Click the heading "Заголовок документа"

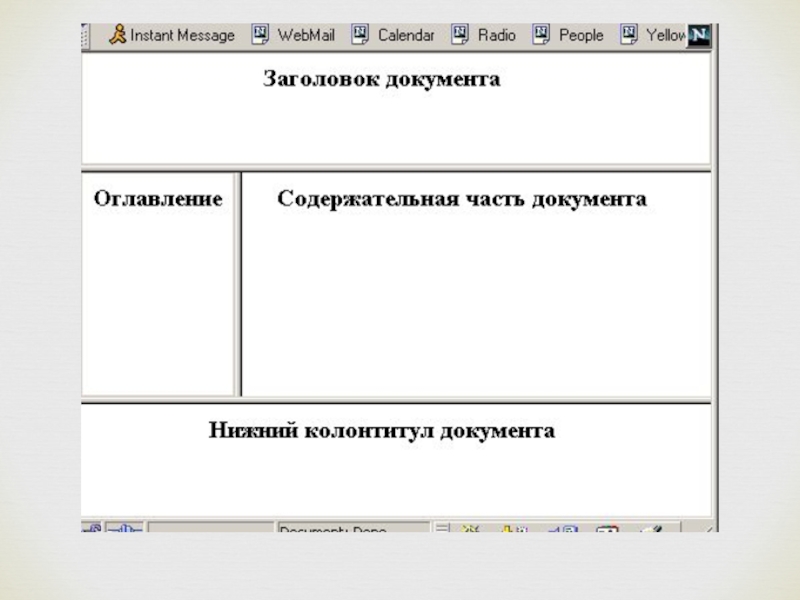pos(382,79)
